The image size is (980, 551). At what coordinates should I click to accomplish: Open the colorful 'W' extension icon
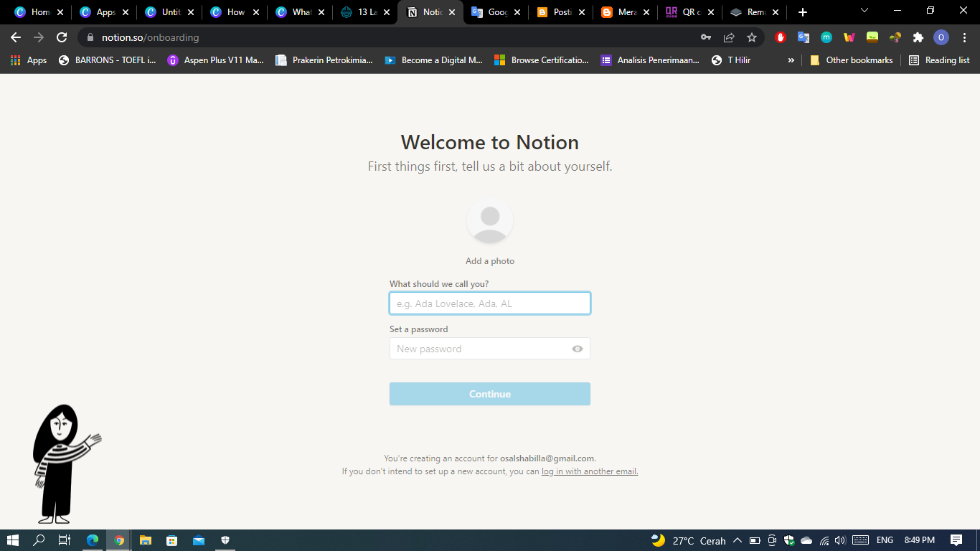[x=849, y=37]
